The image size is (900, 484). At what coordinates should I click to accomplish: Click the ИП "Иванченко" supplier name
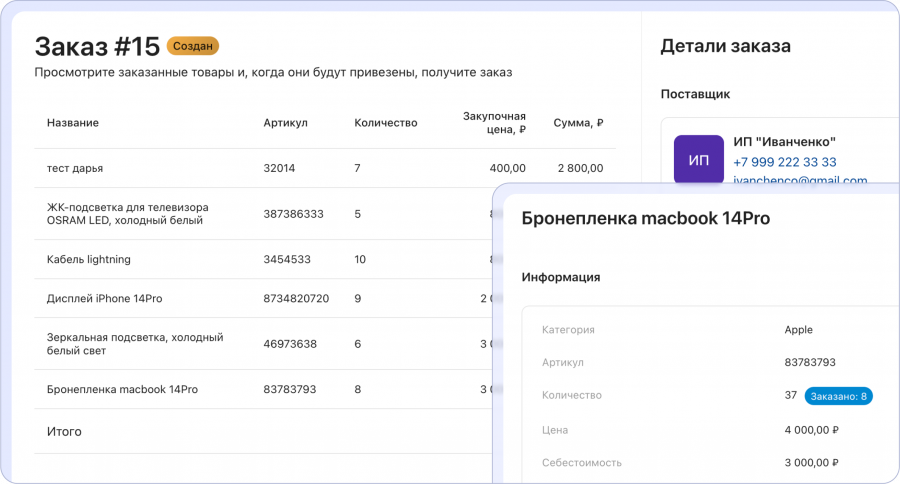click(x=784, y=142)
